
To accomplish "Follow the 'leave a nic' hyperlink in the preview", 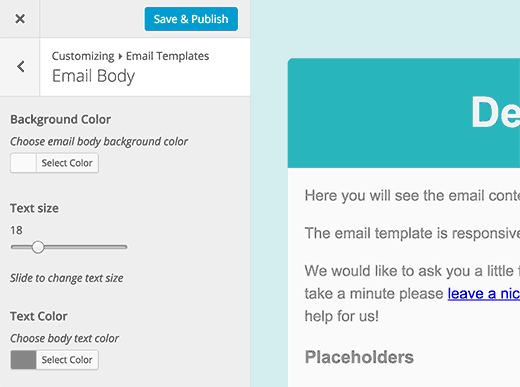I will pos(484,294).
